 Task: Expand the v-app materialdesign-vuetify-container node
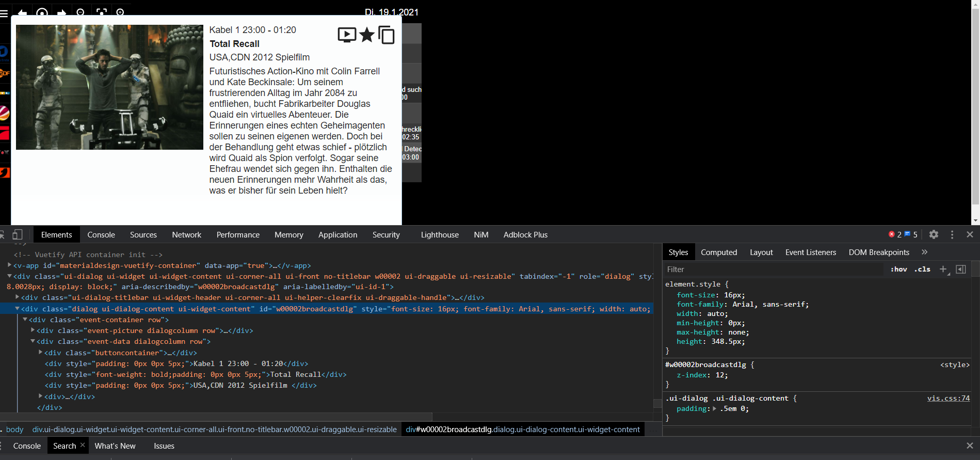point(9,265)
